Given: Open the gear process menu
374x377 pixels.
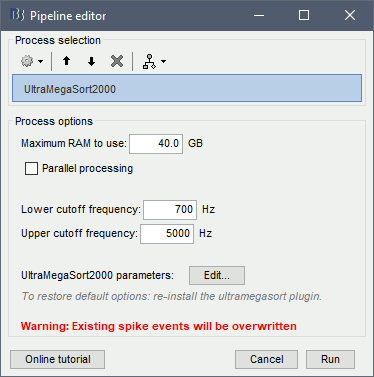Looking at the screenshot, I should click(x=32, y=61).
